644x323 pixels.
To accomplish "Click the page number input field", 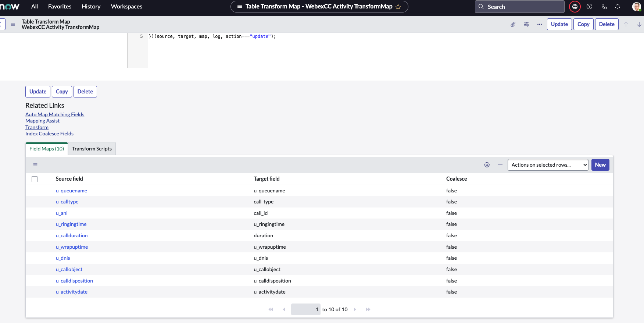I will click(x=306, y=309).
